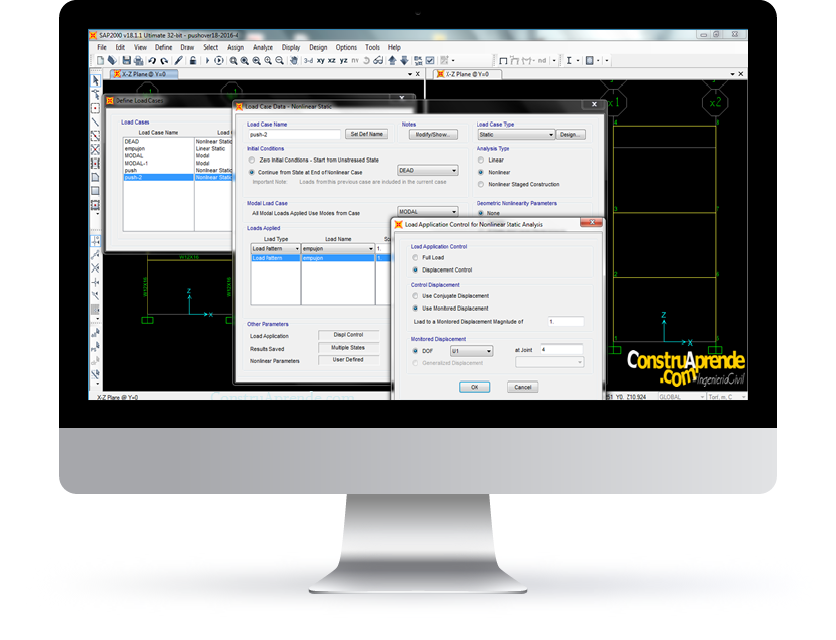The width and height of the screenshot is (836, 640).
Task: Expand left window view list arrow
Action: [409, 74]
